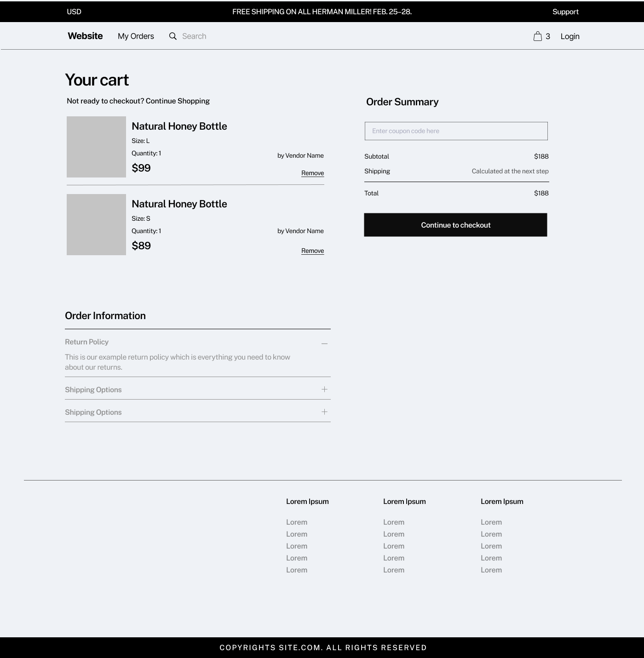Open the My Orders menu item
The height and width of the screenshot is (658, 644).
click(x=136, y=36)
